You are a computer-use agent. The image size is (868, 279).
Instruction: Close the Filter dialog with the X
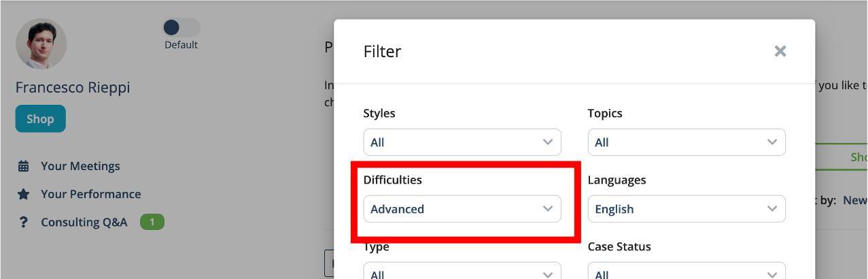[x=780, y=51]
